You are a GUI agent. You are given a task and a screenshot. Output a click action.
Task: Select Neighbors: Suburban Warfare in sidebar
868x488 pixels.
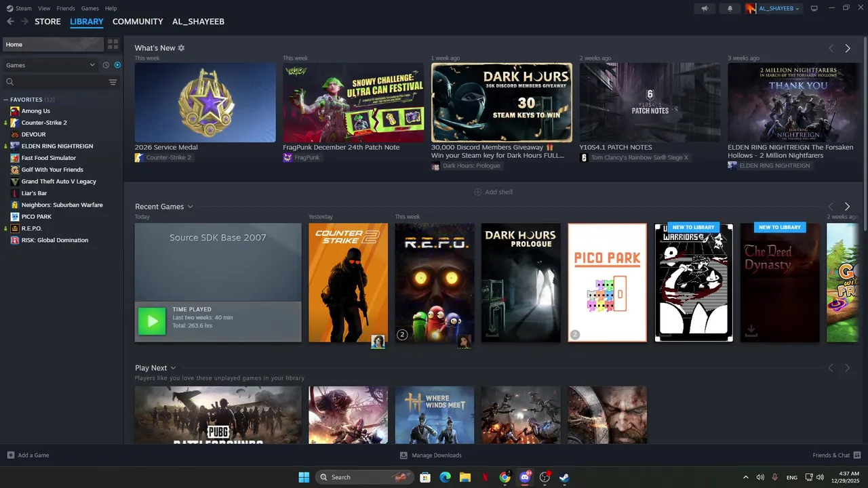click(x=62, y=205)
